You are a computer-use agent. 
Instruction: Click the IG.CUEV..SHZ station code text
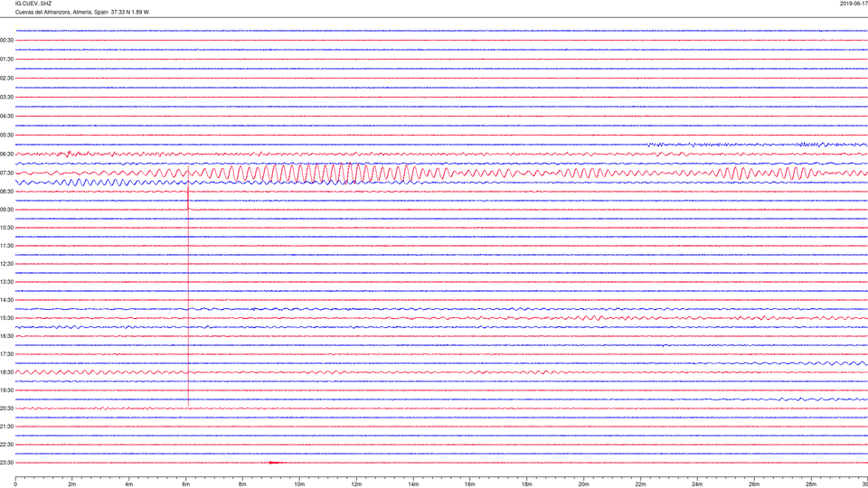tap(33, 4)
